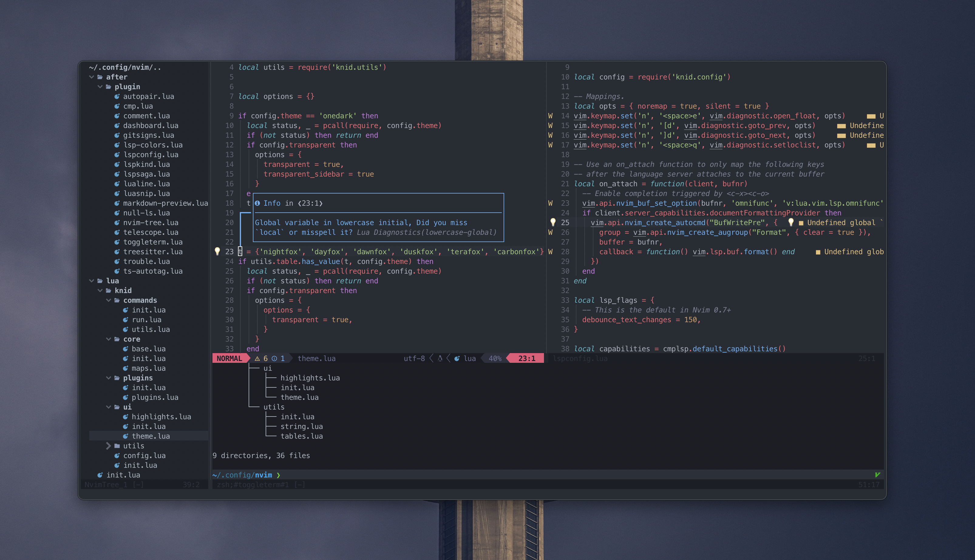Screen dimensions: 975x560
Task: Click the warning count icon in statusline
Action: (x=257, y=359)
